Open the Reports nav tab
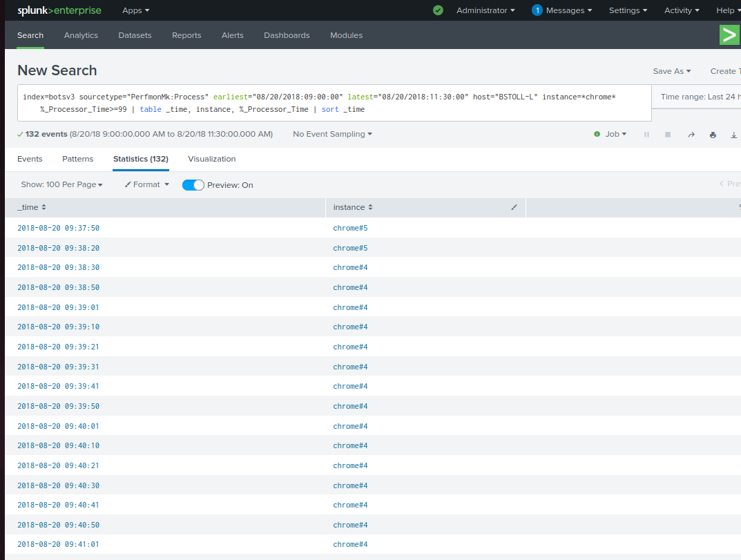 [186, 35]
